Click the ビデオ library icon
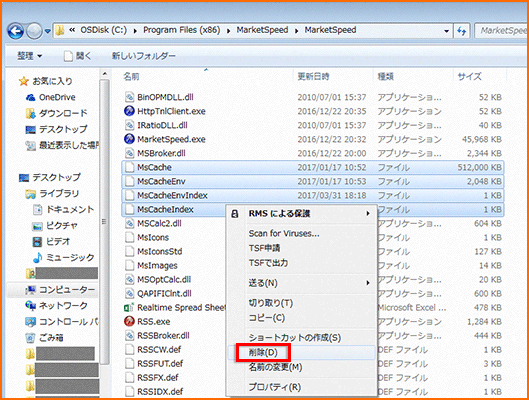 (x=37, y=241)
